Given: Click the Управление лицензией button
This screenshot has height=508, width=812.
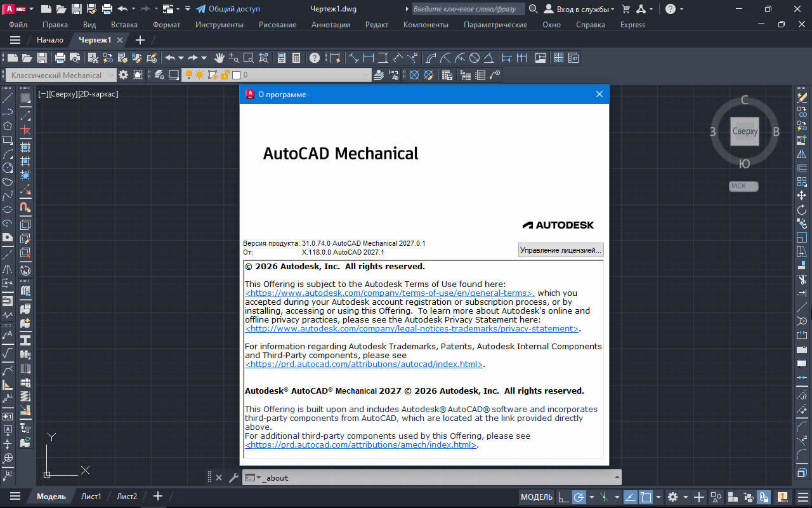Looking at the screenshot, I should (560, 250).
